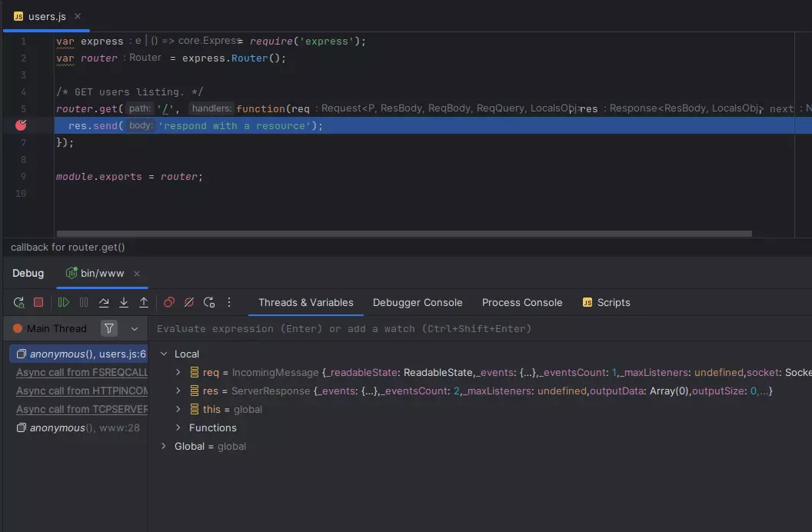812x532 pixels.
Task: Click the Step Out icon
Action: pyautogui.click(x=144, y=303)
